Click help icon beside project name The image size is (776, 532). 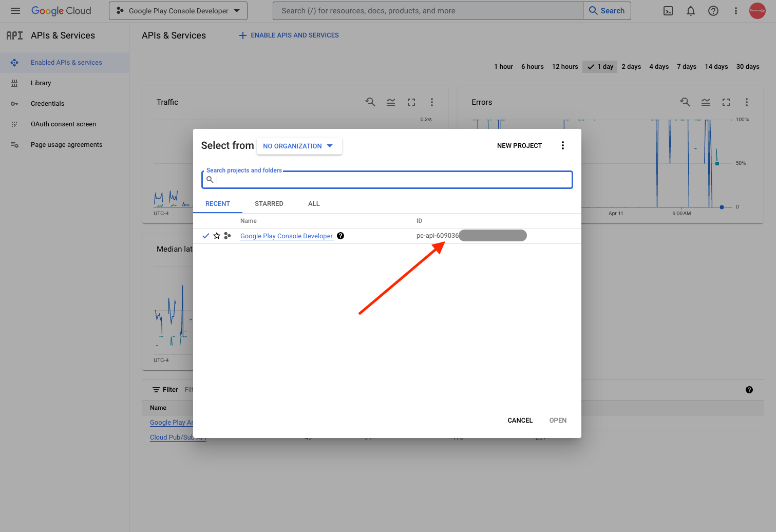[340, 236]
